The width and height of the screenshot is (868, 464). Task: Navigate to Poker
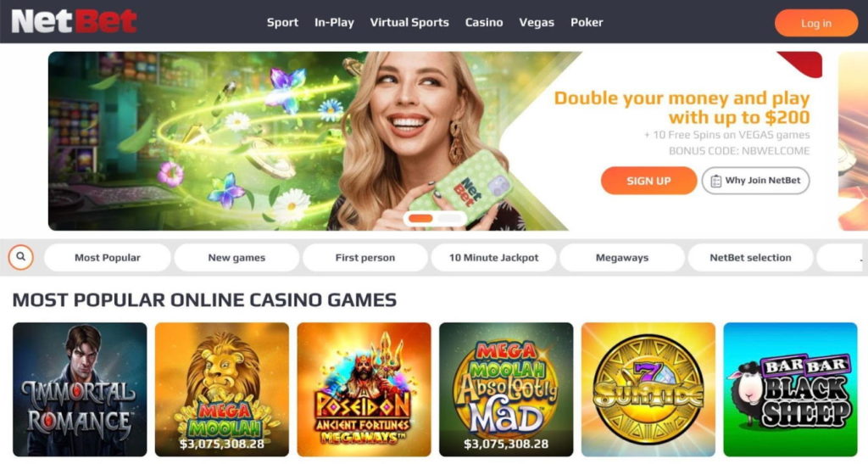click(587, 23)
